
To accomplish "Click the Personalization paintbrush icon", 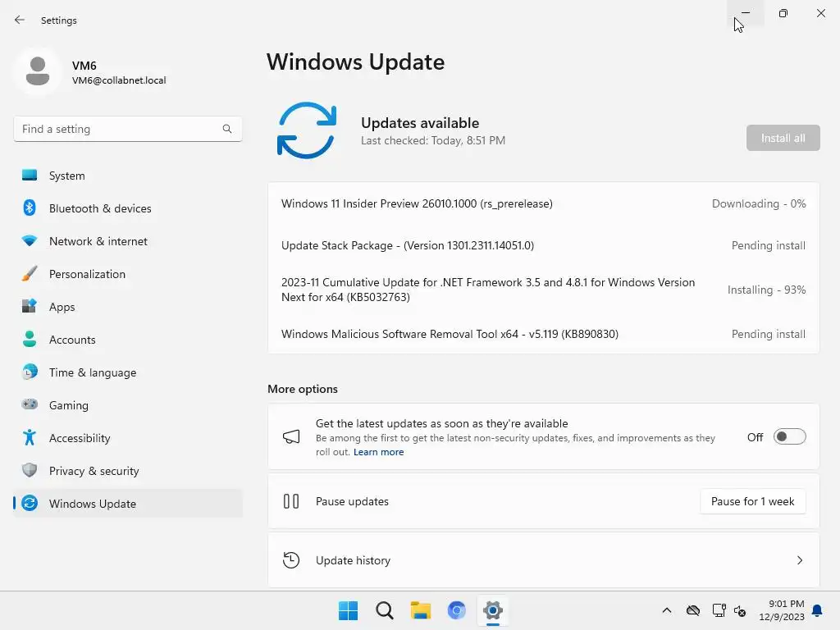I will click(30, 274).
